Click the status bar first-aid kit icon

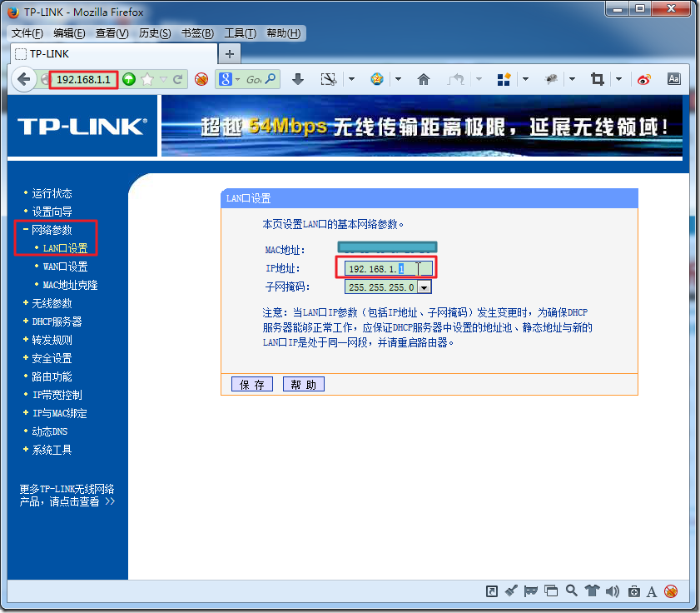point(634,591)
